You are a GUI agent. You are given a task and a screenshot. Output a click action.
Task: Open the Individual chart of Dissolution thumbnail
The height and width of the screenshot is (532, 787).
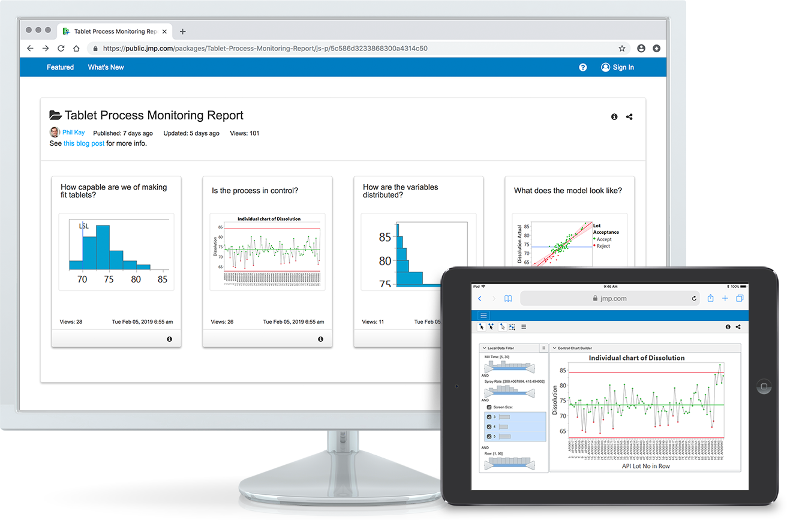pyautogui.click(x=268, y=252)
